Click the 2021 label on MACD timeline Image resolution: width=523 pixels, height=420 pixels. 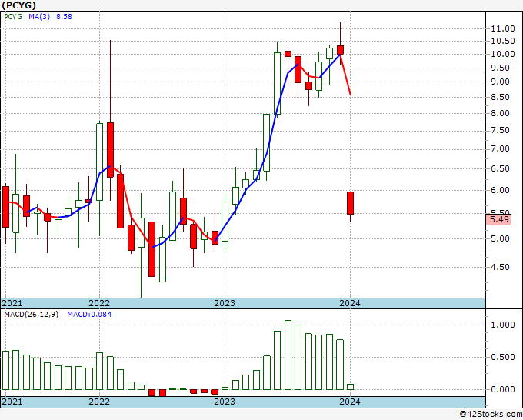pyautogui.click(x=12, y=402)
